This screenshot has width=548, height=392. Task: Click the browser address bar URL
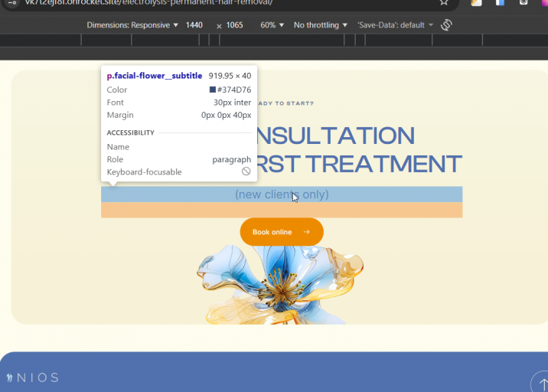(x=149, y=2)
